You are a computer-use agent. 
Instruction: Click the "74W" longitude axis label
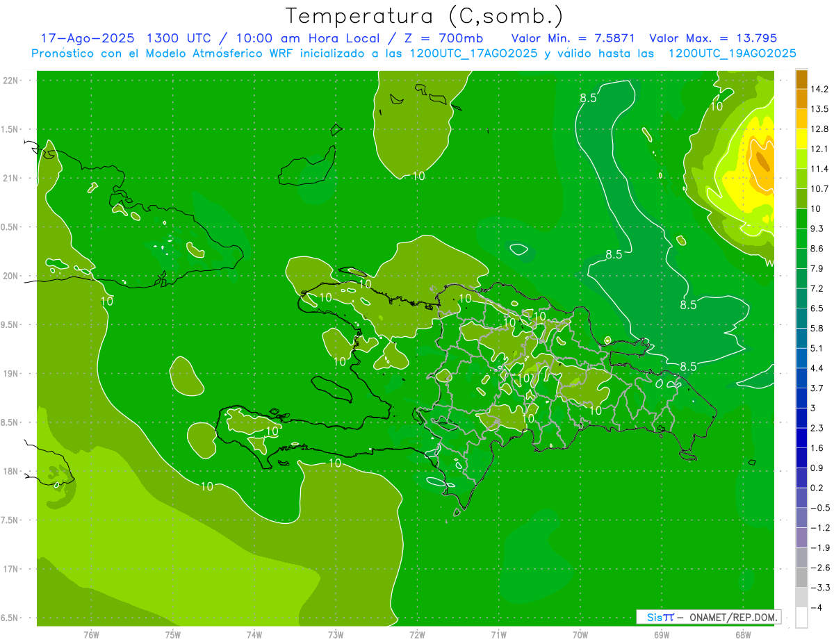pos(254,635)
